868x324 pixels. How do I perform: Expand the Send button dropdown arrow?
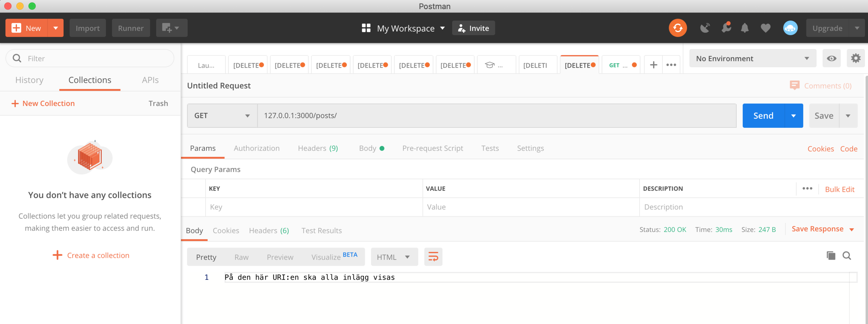pos(793,116)
